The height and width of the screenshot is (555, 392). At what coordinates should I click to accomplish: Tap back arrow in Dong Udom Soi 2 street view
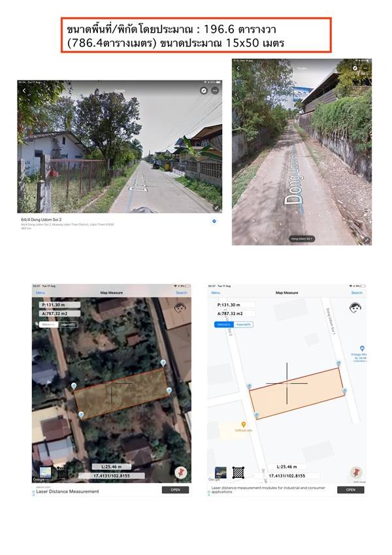pyautogui.click(x=24, y=90)
